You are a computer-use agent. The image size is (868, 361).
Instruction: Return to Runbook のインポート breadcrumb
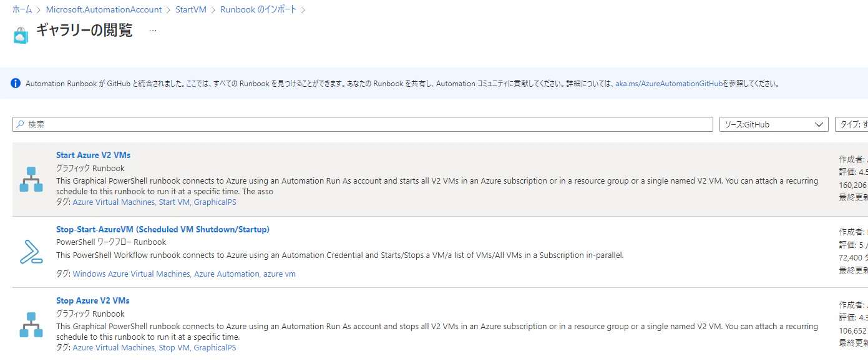[x=258, y=9]
